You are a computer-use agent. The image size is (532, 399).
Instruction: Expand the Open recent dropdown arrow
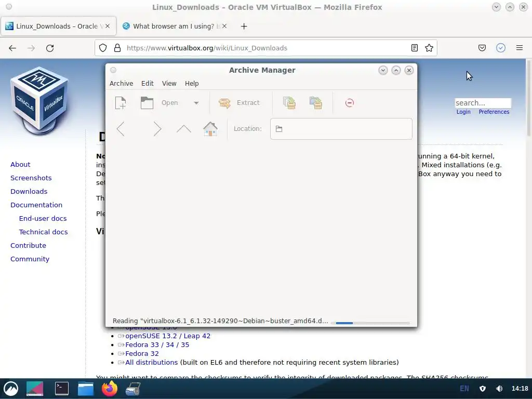click(x=196, y=103)
